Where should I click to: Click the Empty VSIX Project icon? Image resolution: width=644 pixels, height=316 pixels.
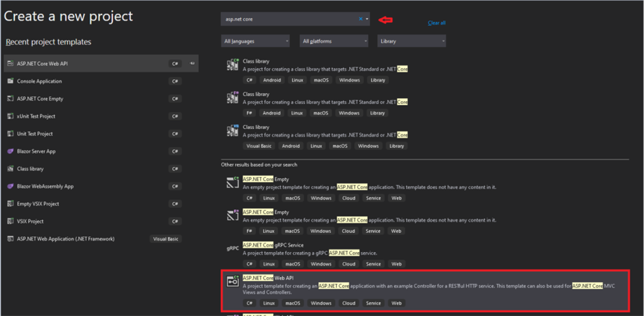pos(11,204)
